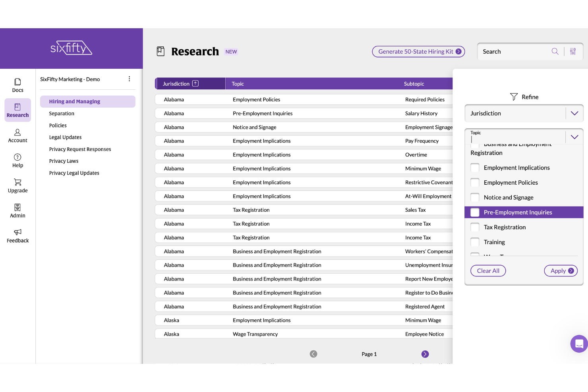Check the Employment Implications checkbox
This screenshot has width=588, height=392.
[475, 168]
